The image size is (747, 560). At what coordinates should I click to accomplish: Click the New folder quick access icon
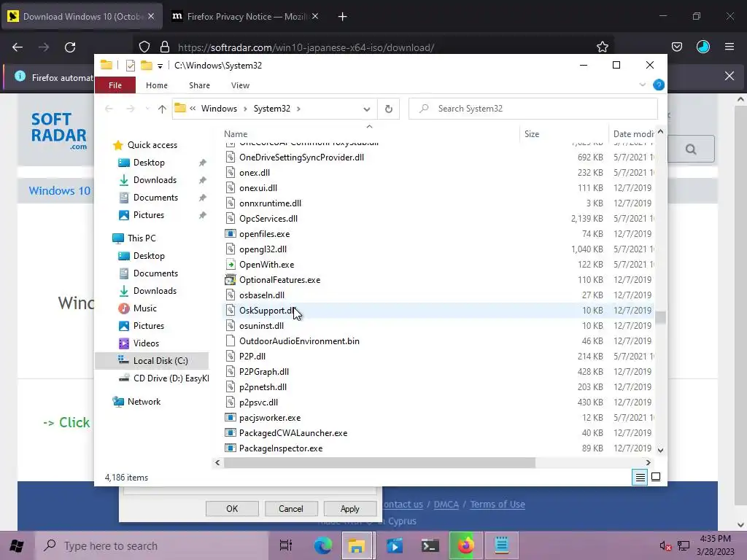[146, 65]
